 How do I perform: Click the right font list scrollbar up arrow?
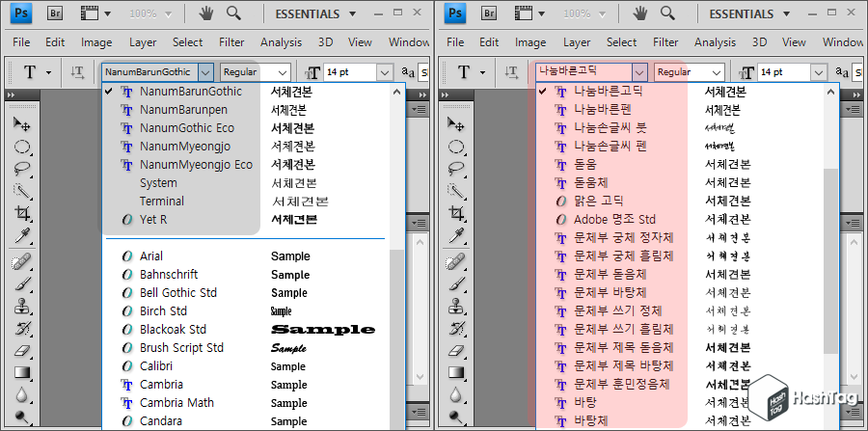pos(831,93)
